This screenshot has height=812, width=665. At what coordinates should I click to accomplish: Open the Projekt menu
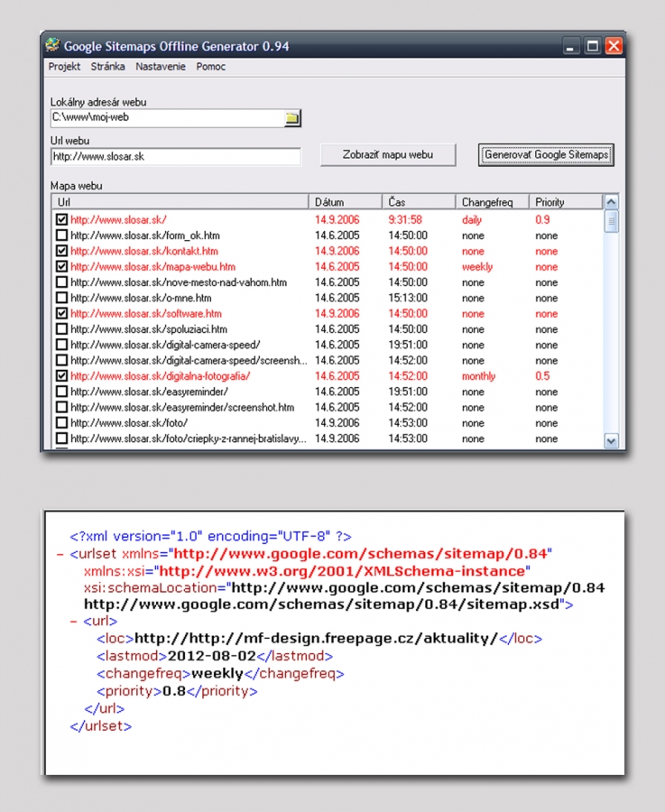tap(64, 67)
